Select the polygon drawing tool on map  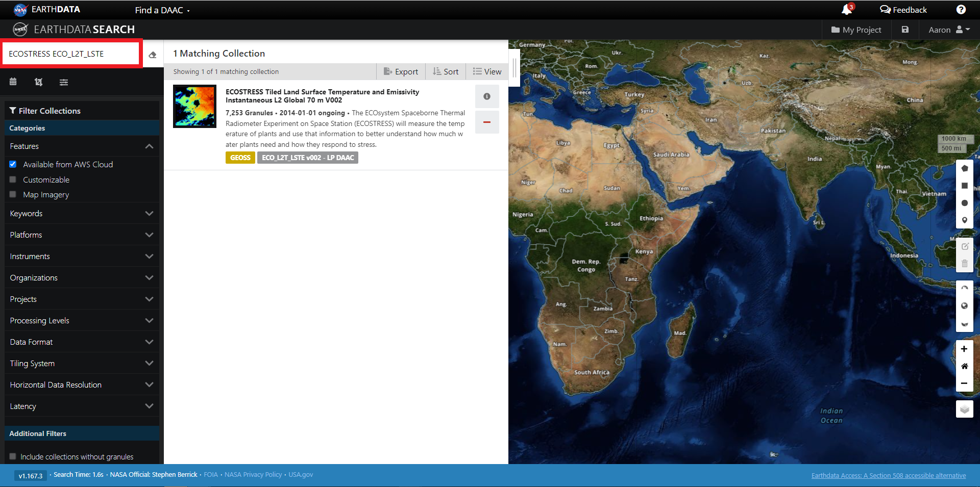965,168
